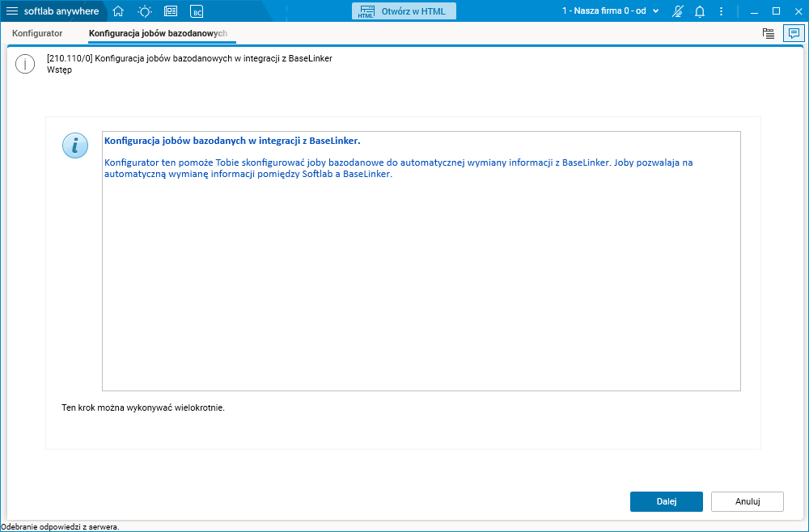Click the '[210.110/0] Konfiguracja jobów bazodanowych' title
This screenshot has height=532, width=809.
pyautogui.click(x=189, y=58)
